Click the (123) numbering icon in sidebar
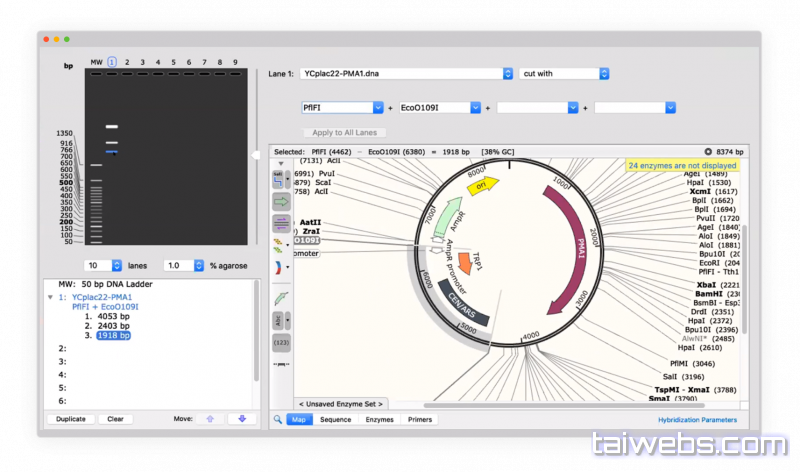Screen dimensions: 800x472 tap(281, 342)
